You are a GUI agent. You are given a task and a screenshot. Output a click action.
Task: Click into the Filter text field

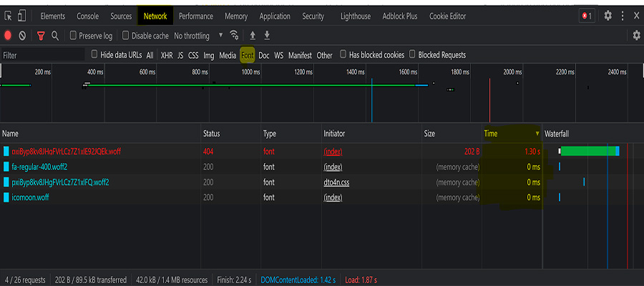tap(43, 55)
